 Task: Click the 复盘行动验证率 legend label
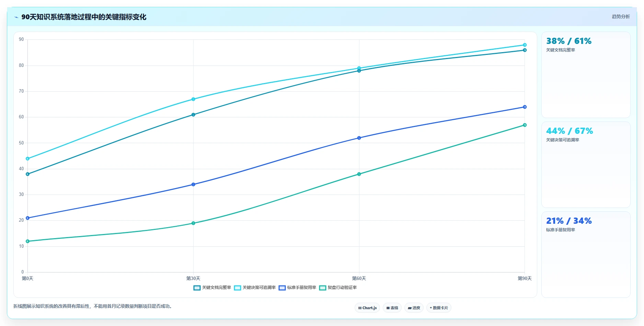pos(342,288)
